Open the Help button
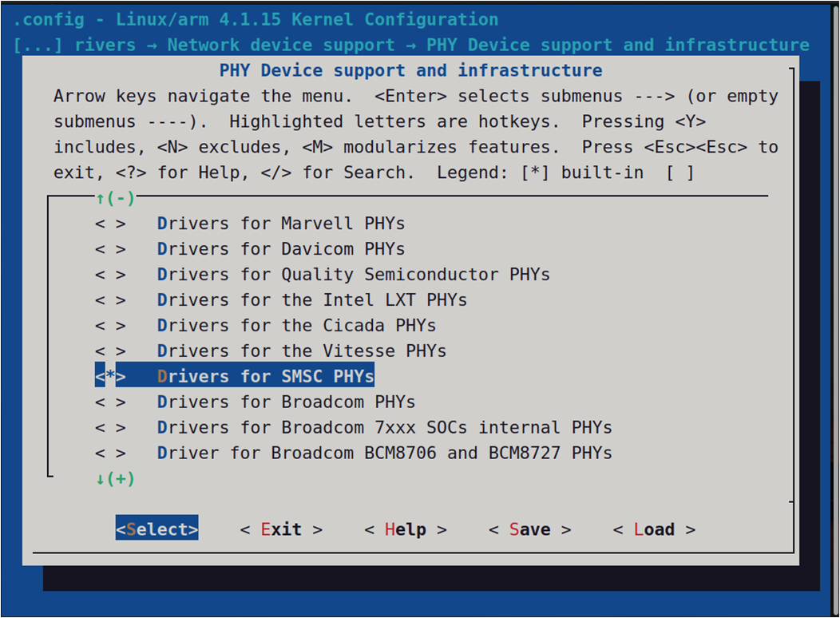The height and width of the screenshot is (618, 840). click(x=405, y=529)
